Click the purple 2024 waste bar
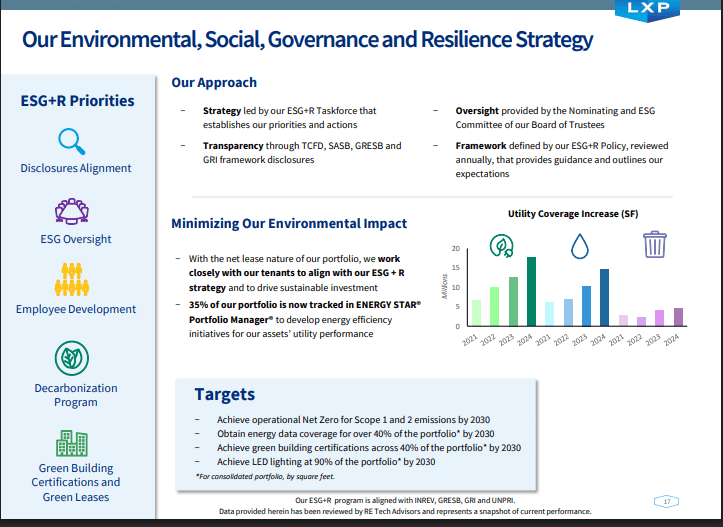 tap(678, 317)
